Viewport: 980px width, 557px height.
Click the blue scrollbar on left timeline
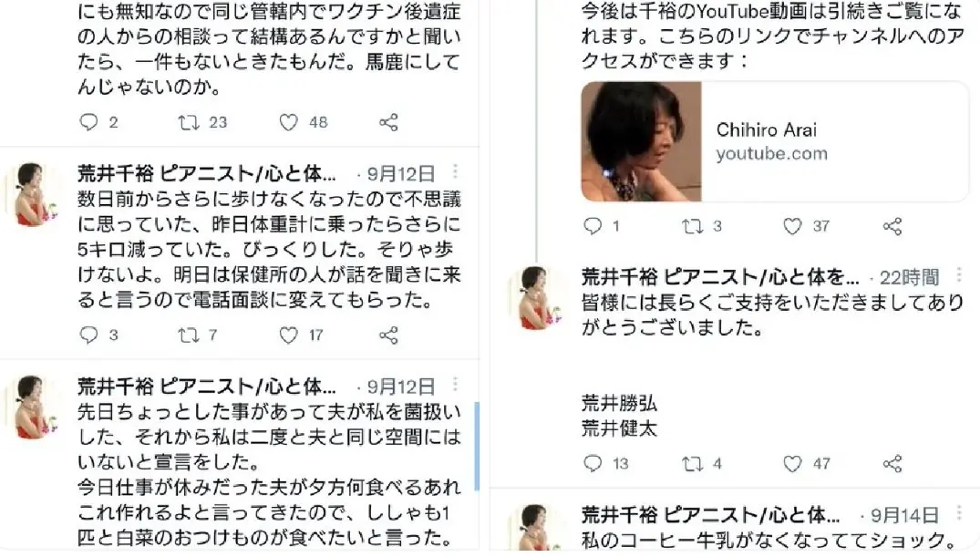477,446
